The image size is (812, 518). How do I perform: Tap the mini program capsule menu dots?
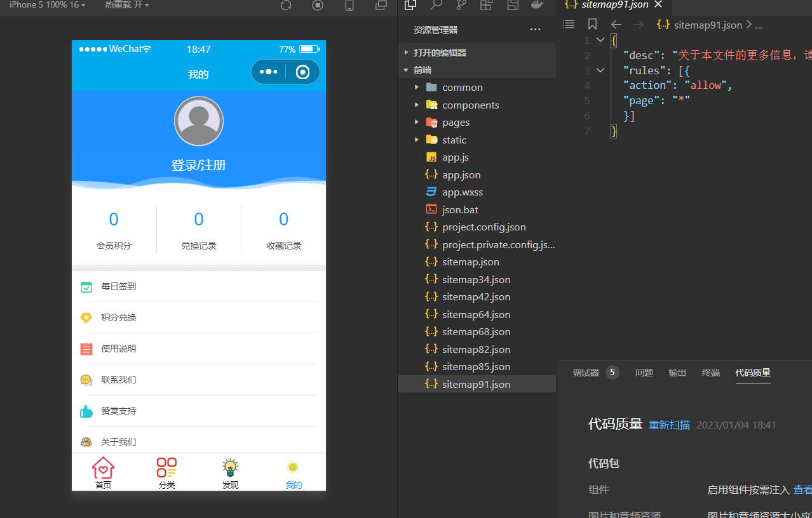click(x=268, y=72)
